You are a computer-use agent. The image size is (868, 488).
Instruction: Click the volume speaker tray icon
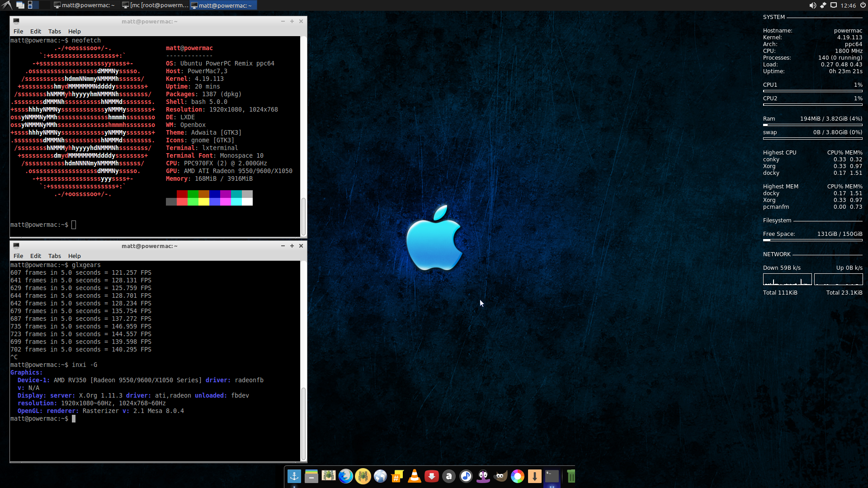coord(812,5)
